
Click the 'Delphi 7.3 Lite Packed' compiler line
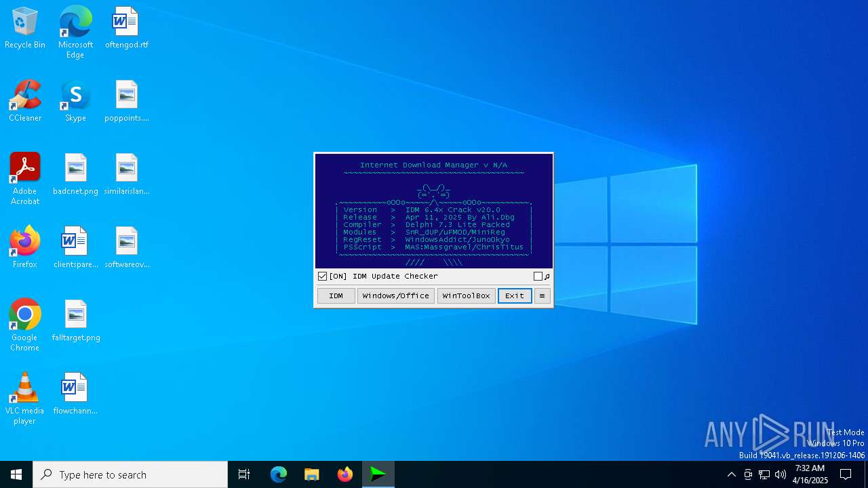[458, 225]
